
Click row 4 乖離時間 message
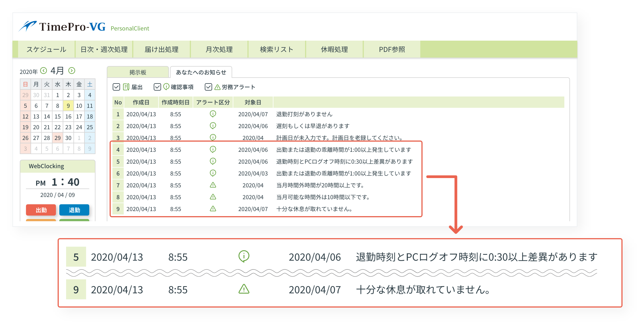(x=344, y=150)
